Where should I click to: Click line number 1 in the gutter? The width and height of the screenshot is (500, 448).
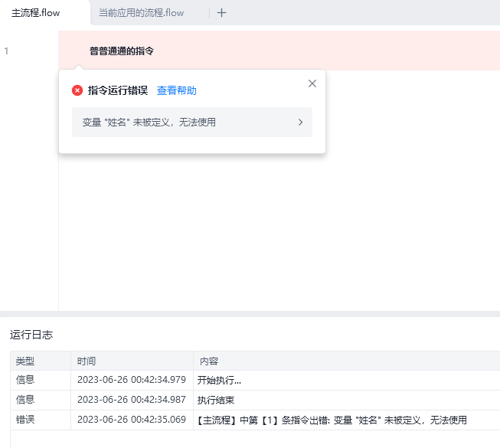7,51
